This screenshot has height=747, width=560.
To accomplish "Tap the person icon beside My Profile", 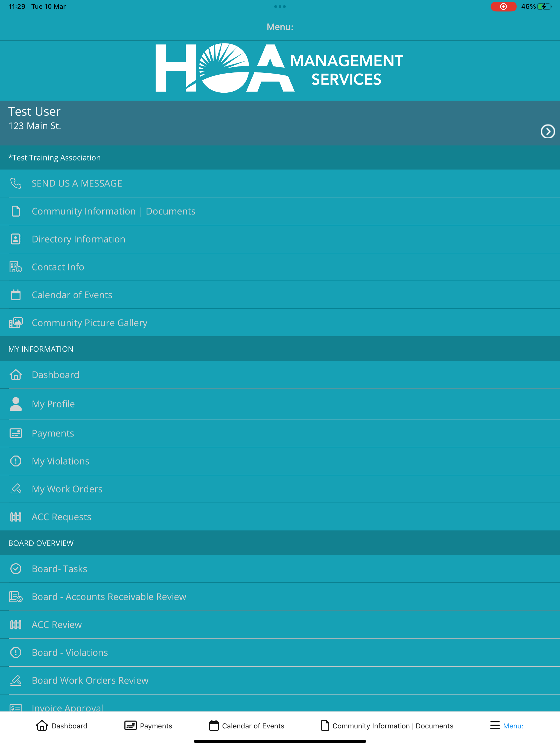I will 16,404.
